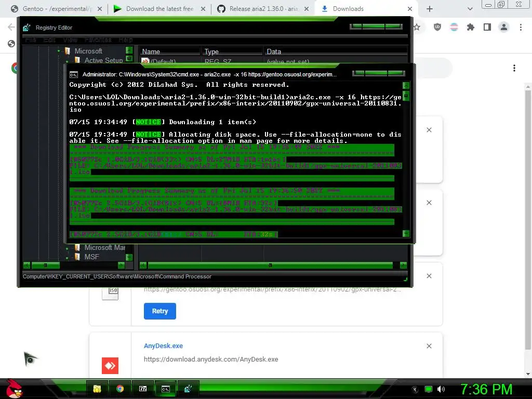Retry the failed gpx-universal iso download

click(160, 311)
